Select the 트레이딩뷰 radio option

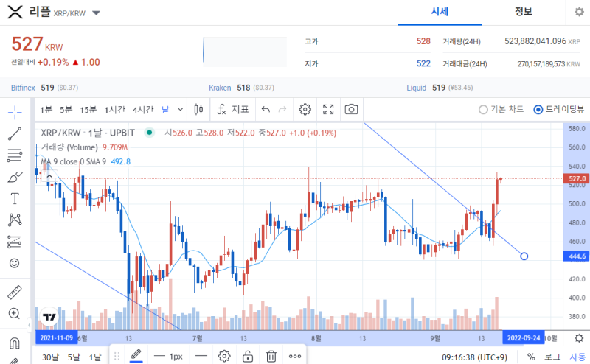559,110
